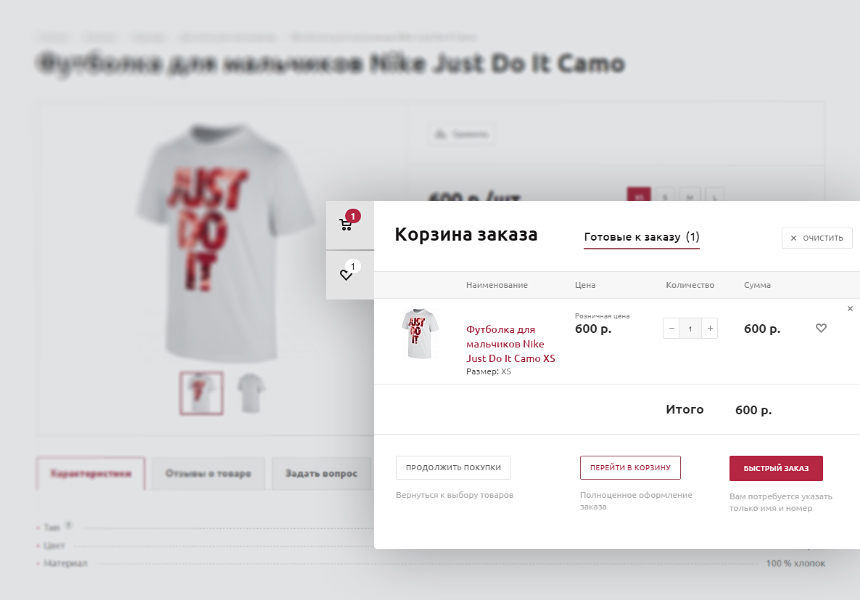Open the Характеристики tab
This screenshot has width=860, height=600.
click(91, 473)
